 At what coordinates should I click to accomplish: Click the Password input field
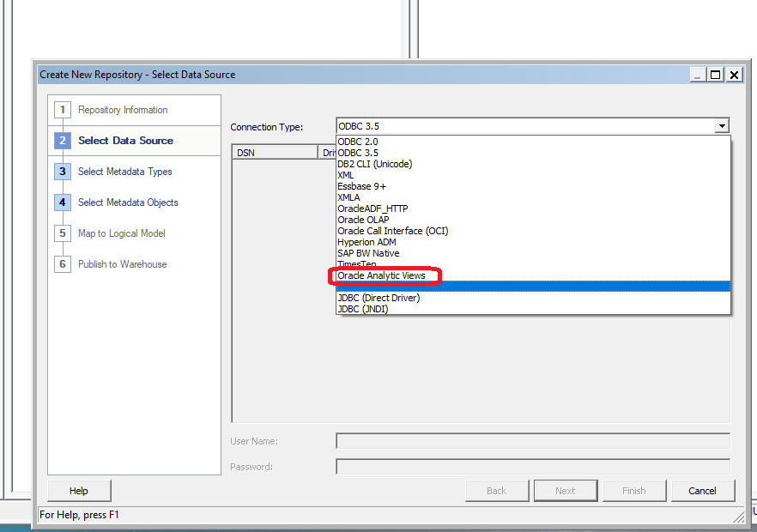coord(533,466)
